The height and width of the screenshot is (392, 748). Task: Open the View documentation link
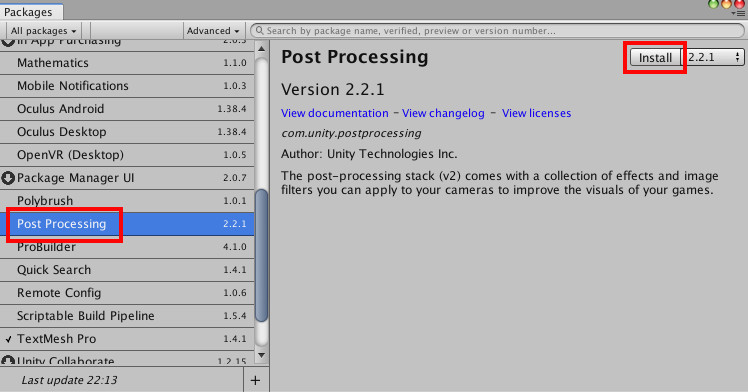[335, 113]
